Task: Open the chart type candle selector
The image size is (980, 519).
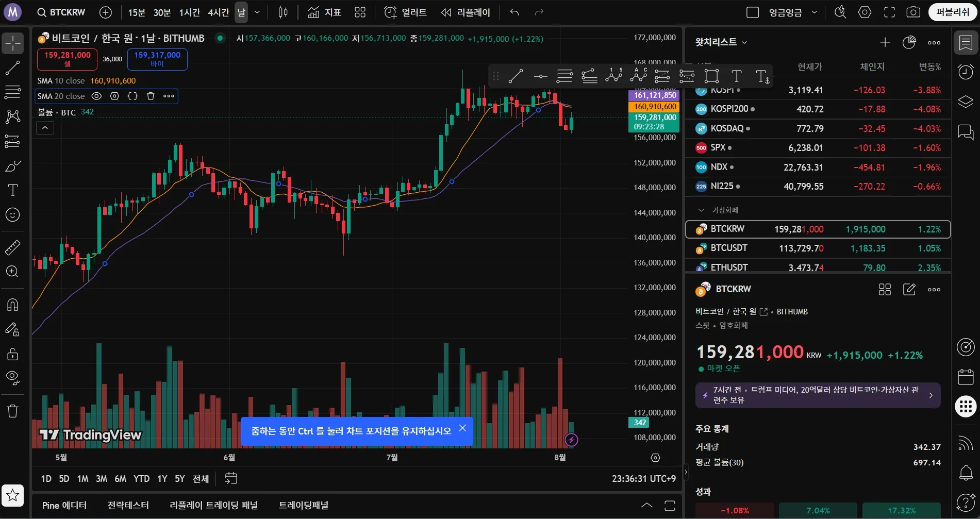Action: click(x=283, y=12)
